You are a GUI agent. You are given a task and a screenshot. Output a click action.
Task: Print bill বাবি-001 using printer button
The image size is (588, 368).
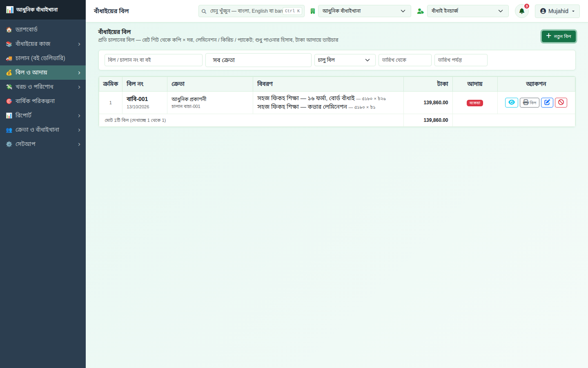(530, 103)
